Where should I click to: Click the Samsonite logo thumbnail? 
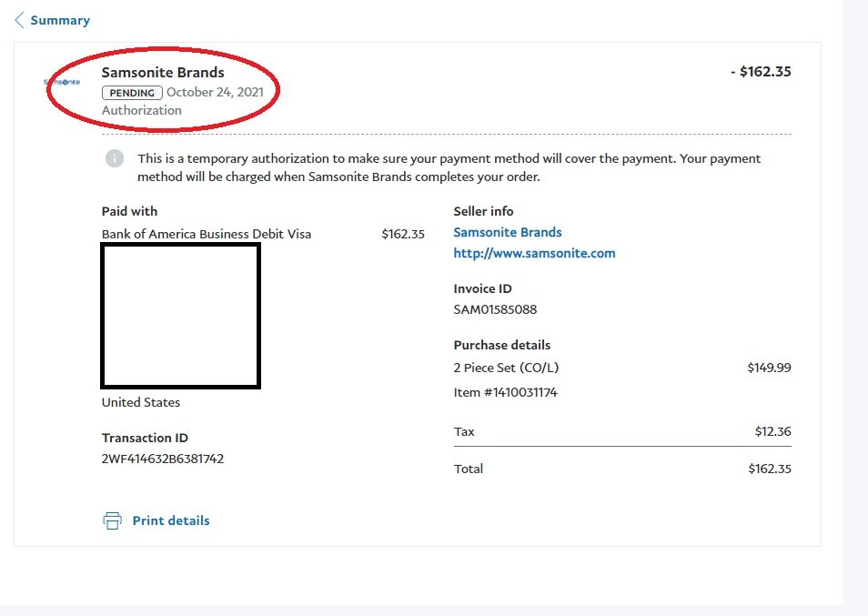[62, 82]
